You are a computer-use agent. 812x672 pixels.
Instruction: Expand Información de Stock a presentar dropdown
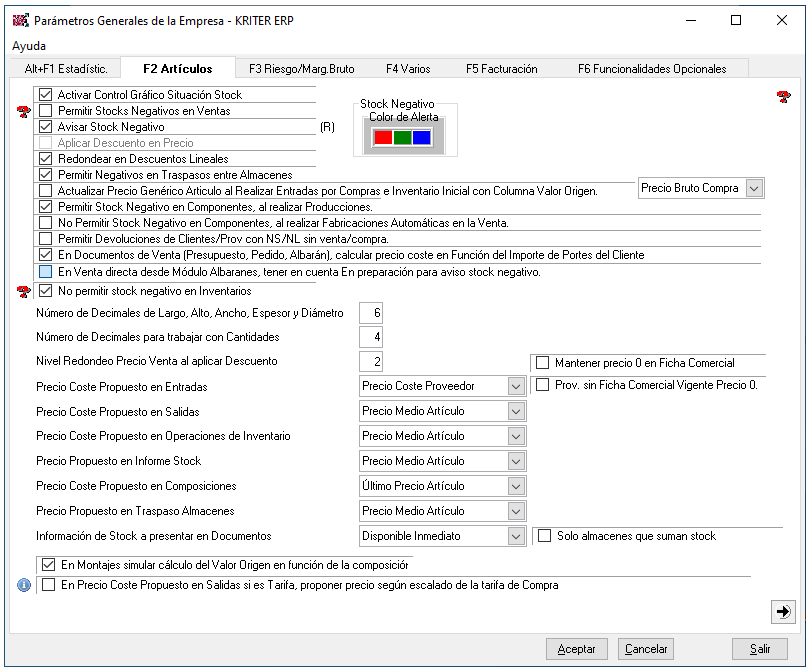point(516,536)
